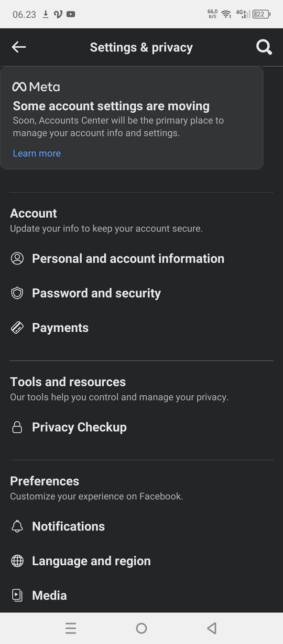The height and width of the screenshot is (644, 283).
Task: Open the Learn more link
Action: click(37, 153)
